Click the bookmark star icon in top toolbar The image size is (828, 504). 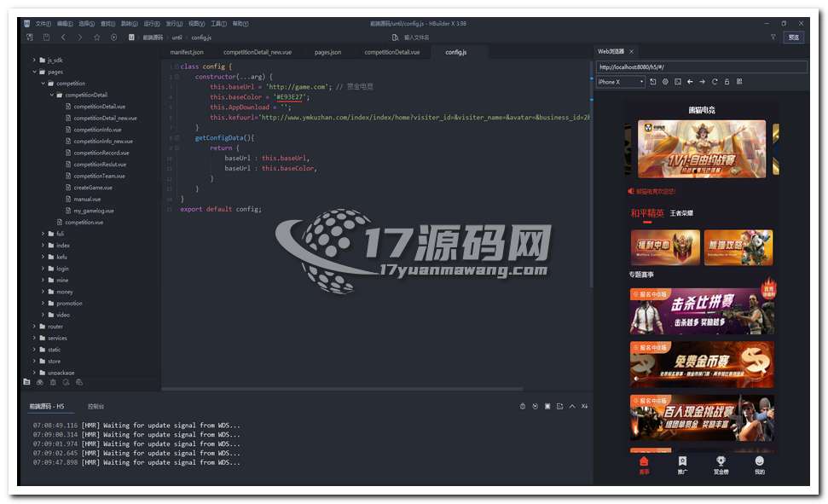(96, 38)
